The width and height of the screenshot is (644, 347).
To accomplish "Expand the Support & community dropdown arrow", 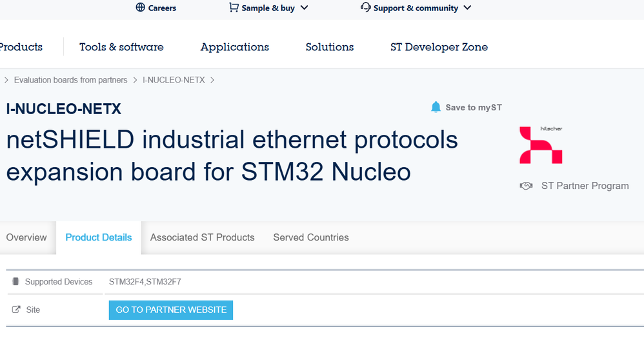I will pyautogui.click(x=467, y=8).
